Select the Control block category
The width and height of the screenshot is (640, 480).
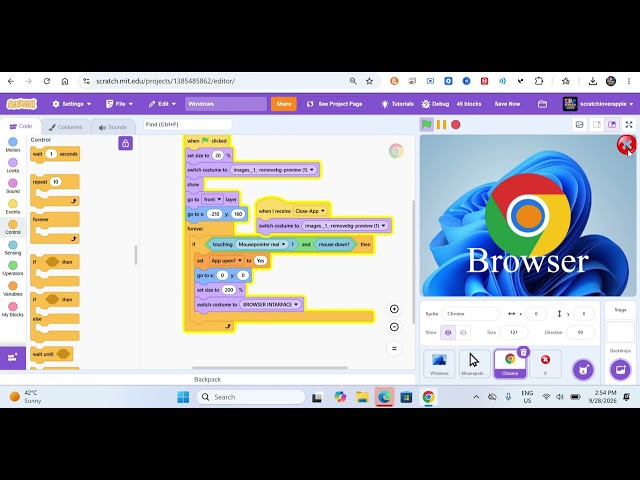pyautogui.click(x=13, y=227)
